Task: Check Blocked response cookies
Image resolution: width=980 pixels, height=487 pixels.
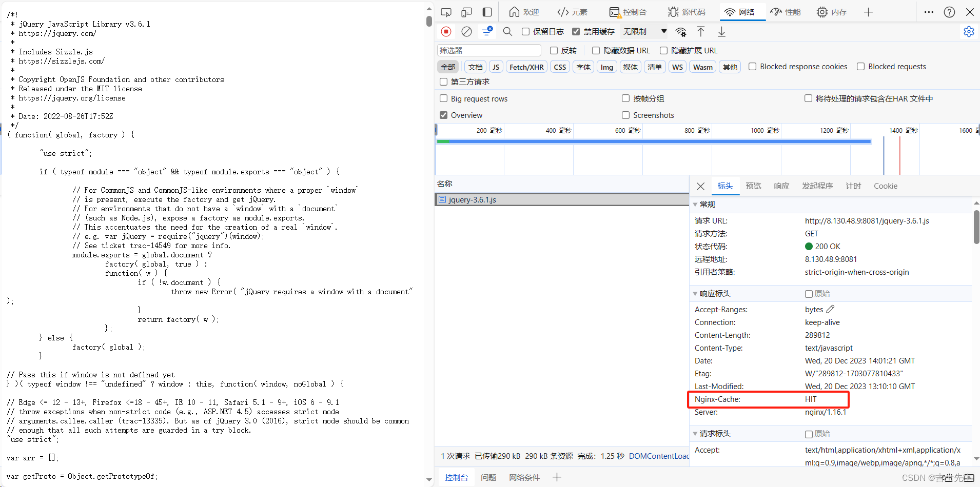Action: (x=752, y=67)
